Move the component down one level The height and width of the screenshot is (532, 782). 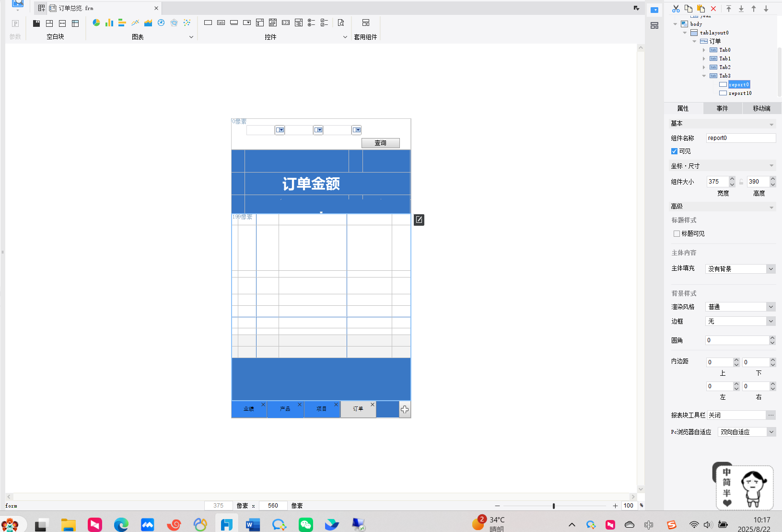[766, 9]
